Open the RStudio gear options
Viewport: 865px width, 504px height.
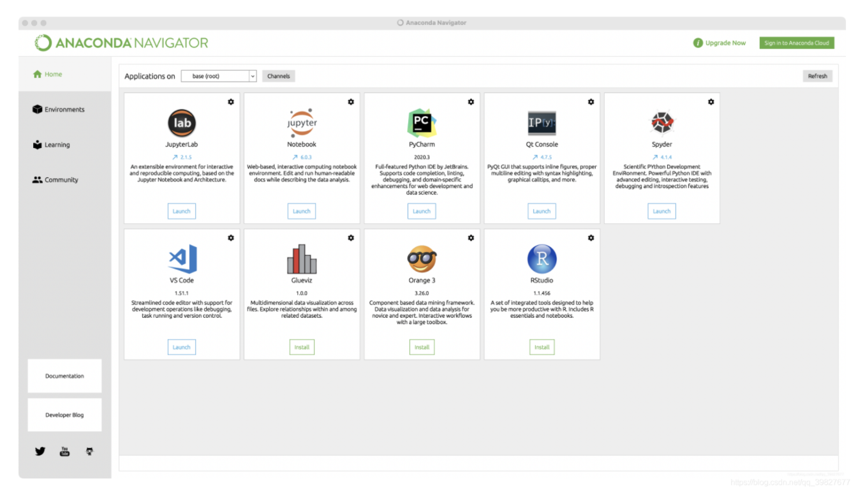pos(591,238)
